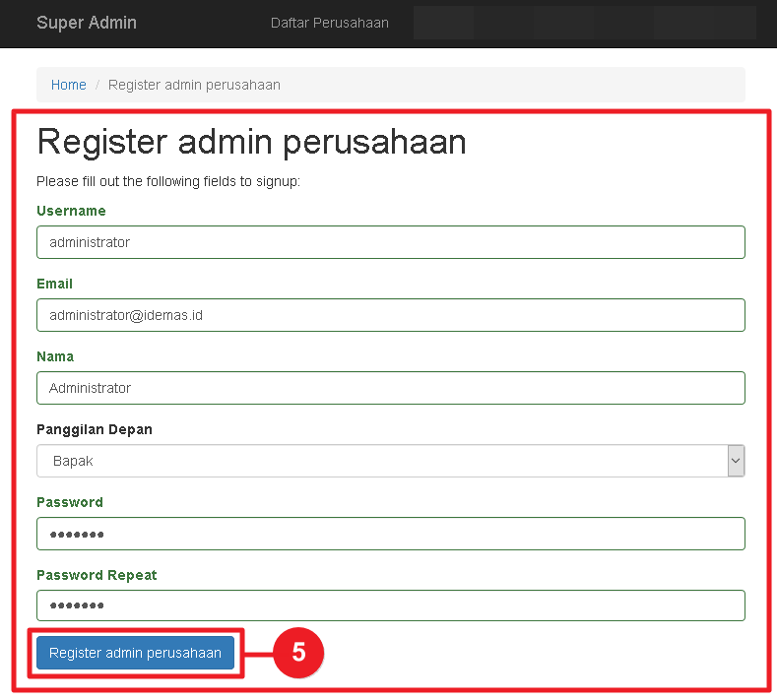
Task: Go to Home via breadcrumb link
Action: pos(69,85)
